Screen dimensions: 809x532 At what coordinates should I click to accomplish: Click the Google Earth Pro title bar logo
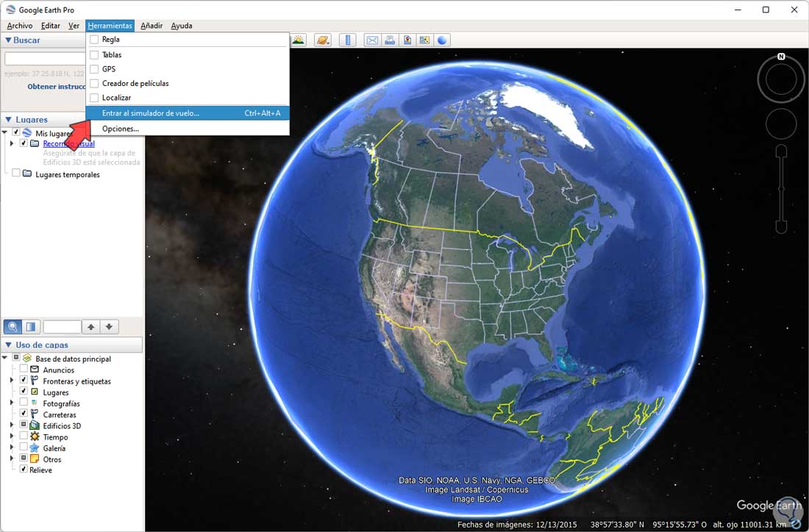11,10
